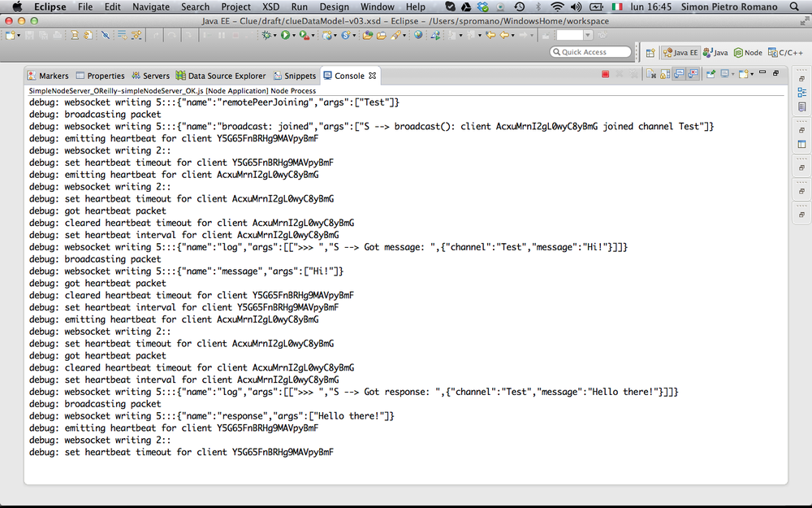Switch to the Node perspective
The image size is (812, 508).
[747, 52]
